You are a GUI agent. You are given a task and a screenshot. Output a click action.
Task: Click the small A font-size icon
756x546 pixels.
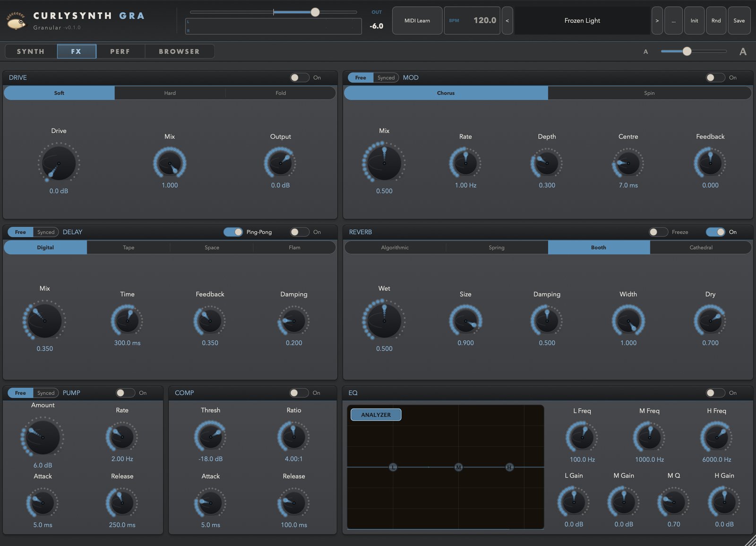645,52
